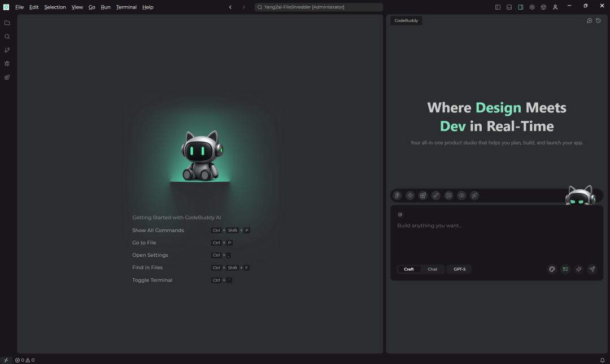
Task: Open the Run menu
Action: click(x=106, y=7)
